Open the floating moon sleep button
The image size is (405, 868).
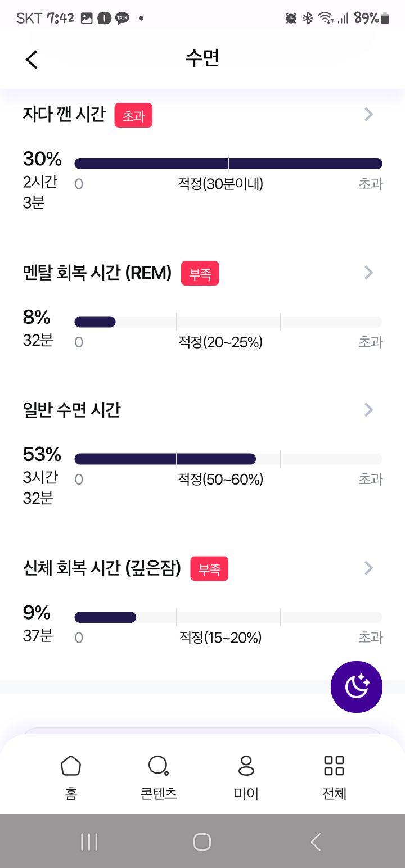(x=357, y=687)
